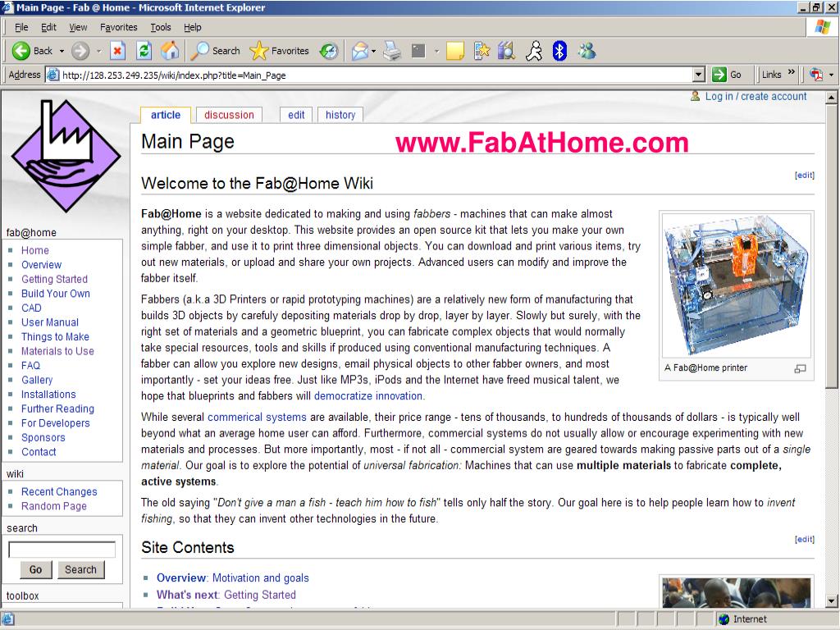Switch to the discussion tab
840x630 pixels.
coord(230,115)
